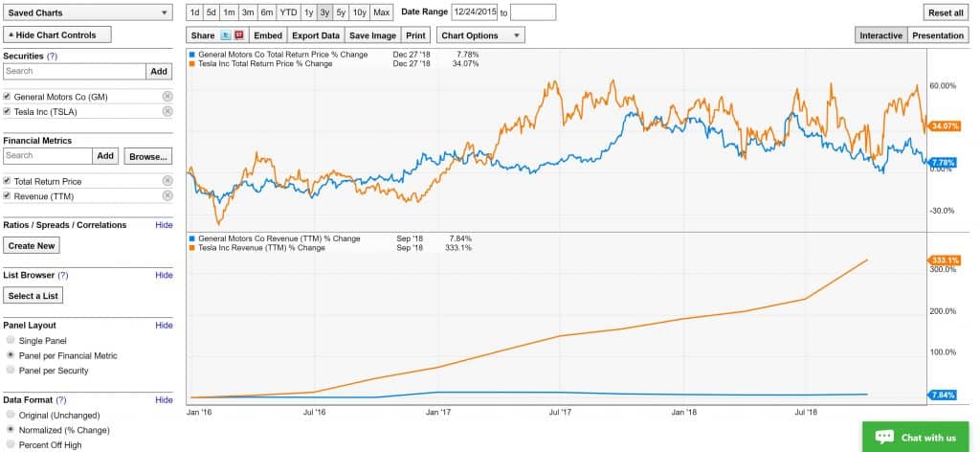The image size is (980, 452).
Task: Click blue GM legend marker in price panel
Action: pos(191,55)
